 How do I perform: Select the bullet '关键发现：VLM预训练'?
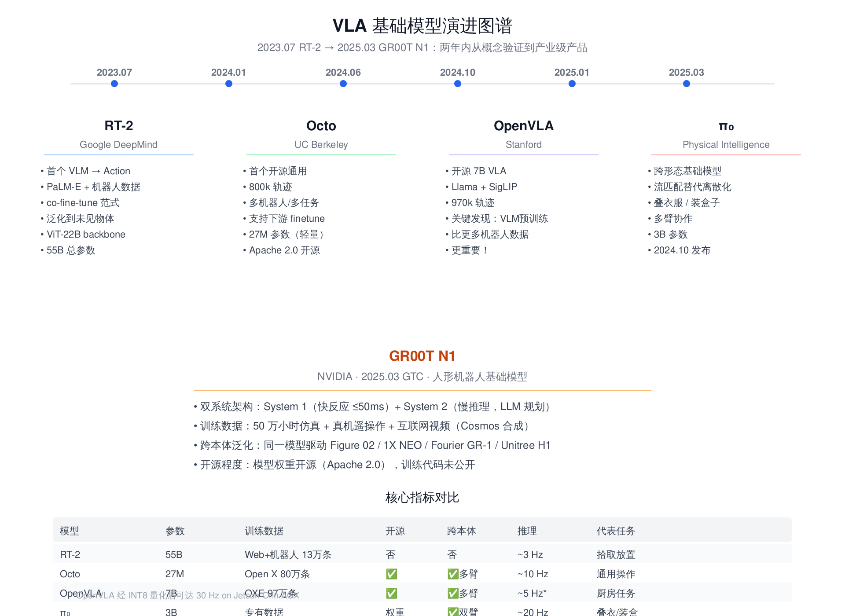(x=497, y=218)
